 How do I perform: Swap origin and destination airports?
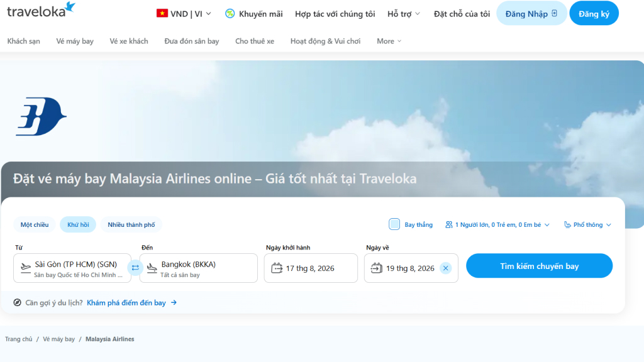tap(135, 268)
